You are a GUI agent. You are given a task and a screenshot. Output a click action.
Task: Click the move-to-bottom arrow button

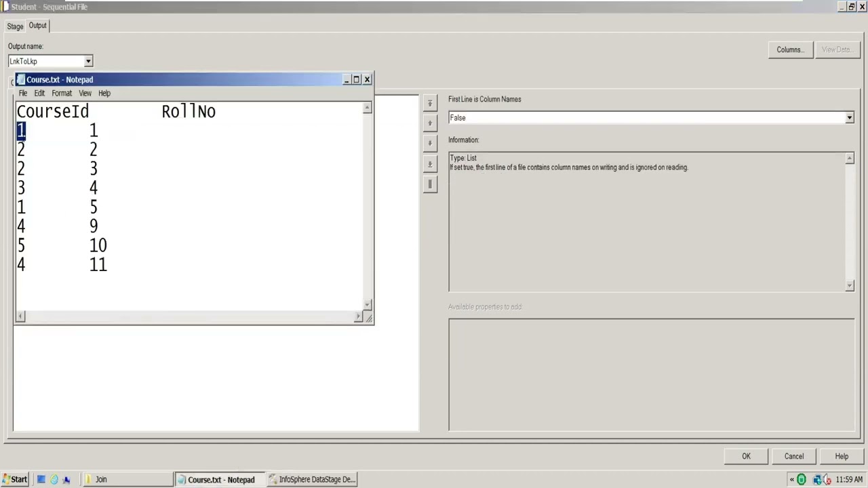430,164
